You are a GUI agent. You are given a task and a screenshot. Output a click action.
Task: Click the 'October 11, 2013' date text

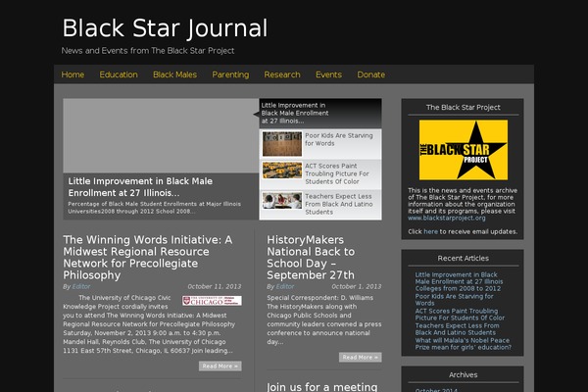215,286
